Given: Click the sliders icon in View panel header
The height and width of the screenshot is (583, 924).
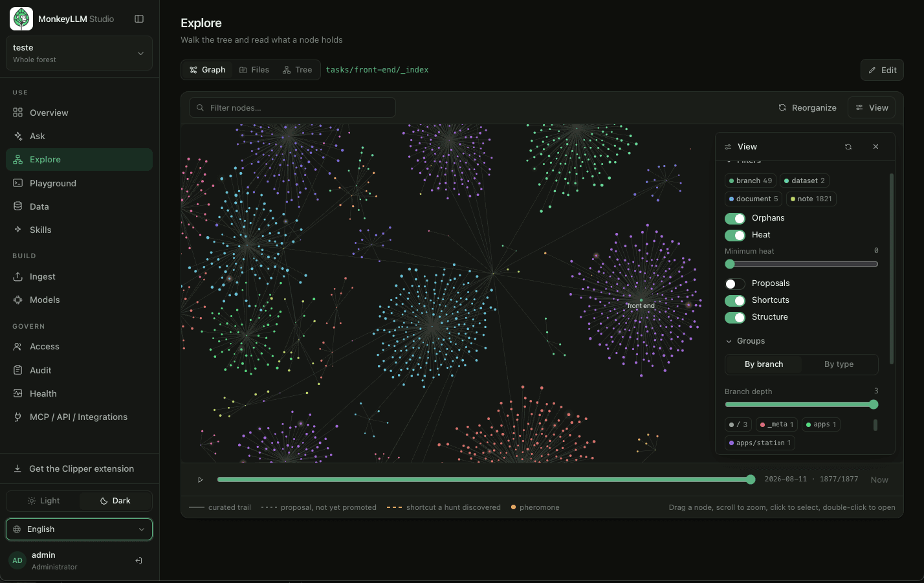Looking at the screenshot, I should (x=728, y=147).
